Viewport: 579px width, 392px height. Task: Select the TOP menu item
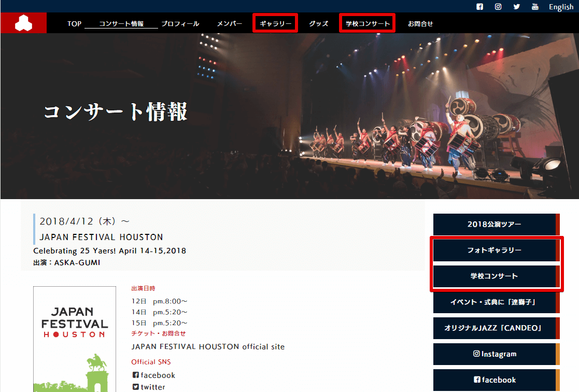(74, 23)
